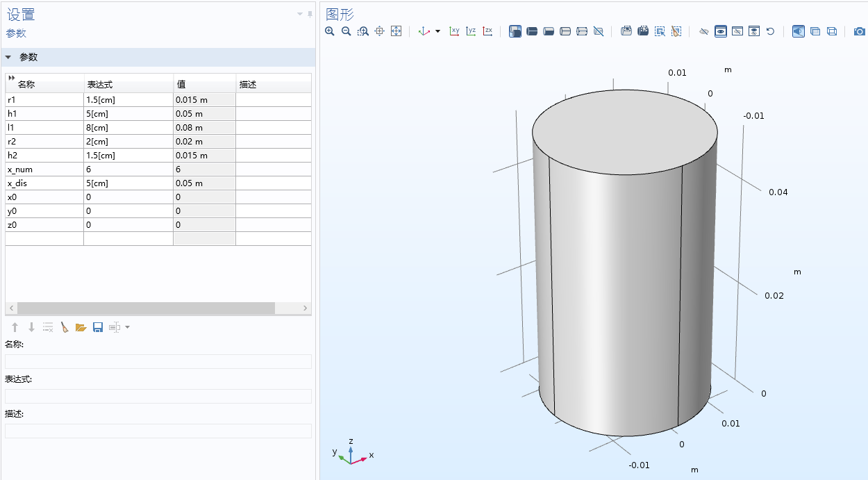Screen dimensions: 868x480
Task: Toggle the eye view hidden entities button
Action: click(721, 31)
